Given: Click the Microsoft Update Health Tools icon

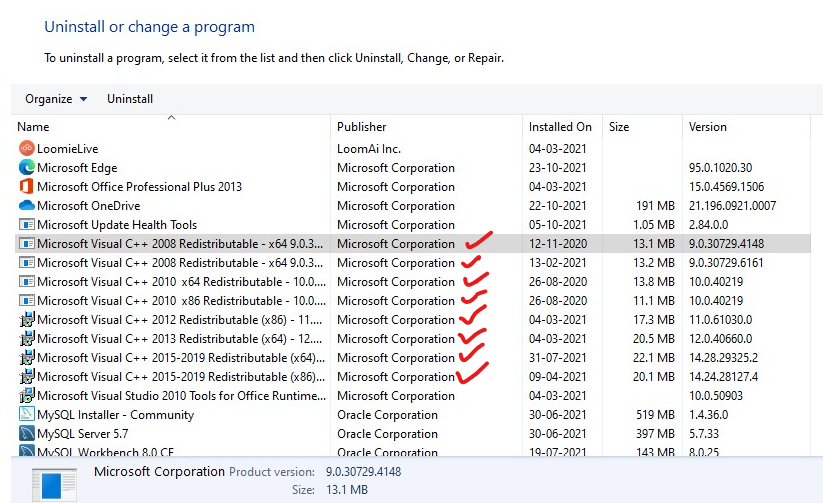Looking at the screenshot, I should pos(27,225).
